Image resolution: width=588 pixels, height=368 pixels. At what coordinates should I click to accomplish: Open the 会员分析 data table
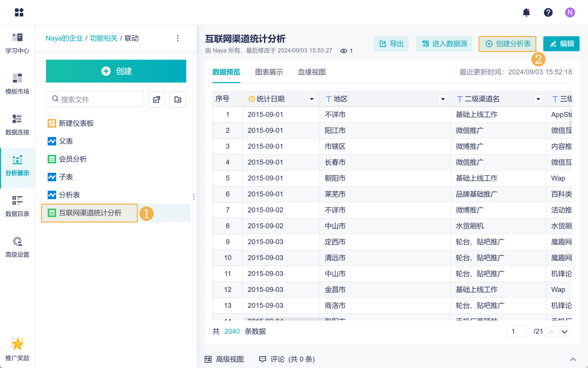pos(67,159)
